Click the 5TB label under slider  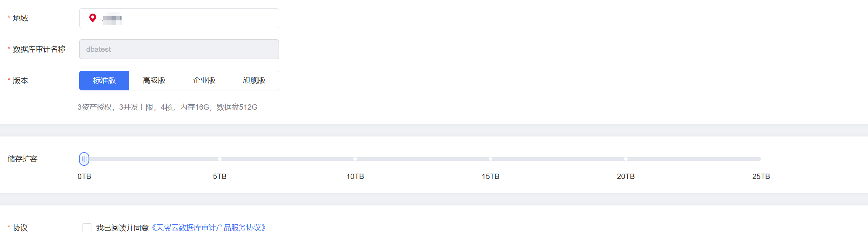click(220, 176)
